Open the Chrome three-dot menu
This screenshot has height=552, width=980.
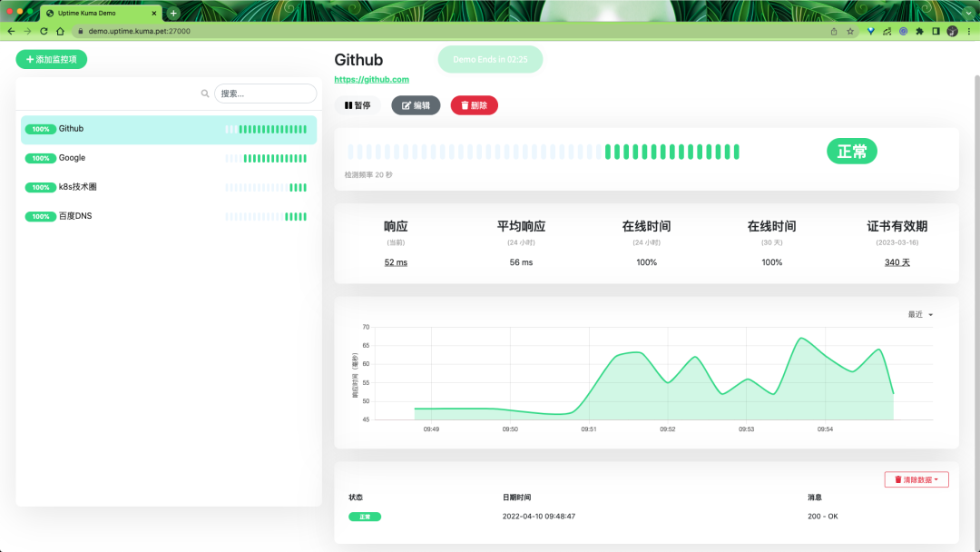coord(969,31)
